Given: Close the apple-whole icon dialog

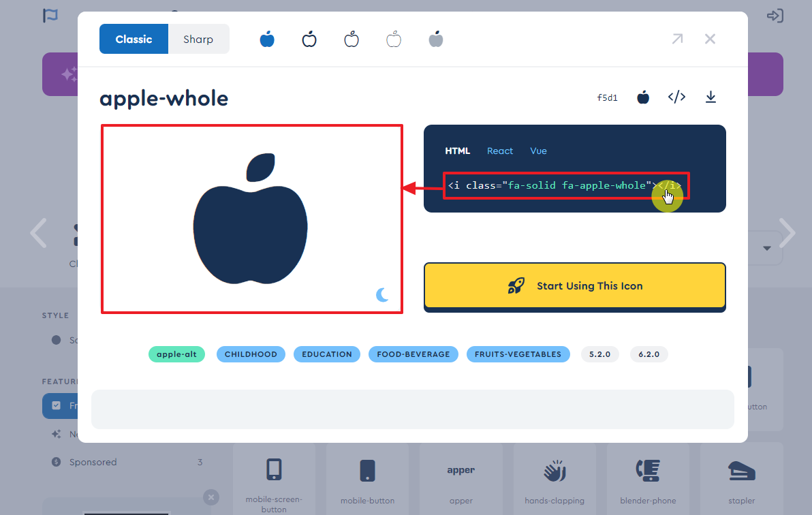Looking at the screenshot, I should (x=710, y=39).
